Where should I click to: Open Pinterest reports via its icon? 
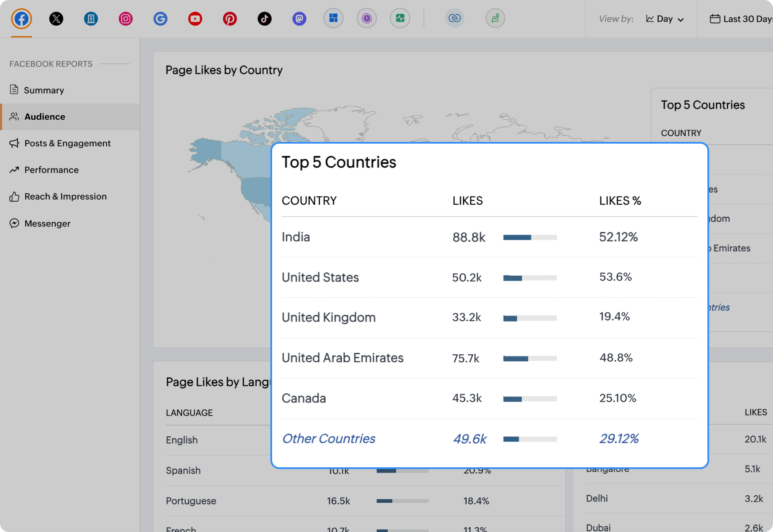point(230,19)
